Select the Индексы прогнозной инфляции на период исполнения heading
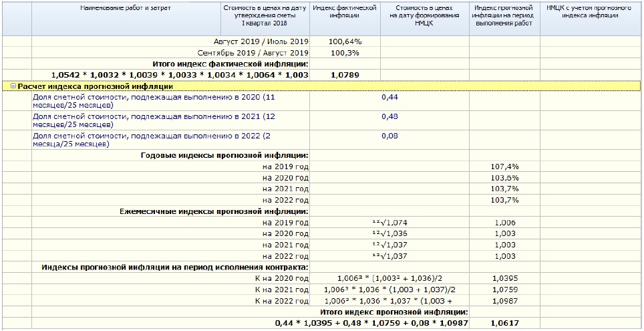Viewport: 644px width, 331px height. tap(176, 267)
